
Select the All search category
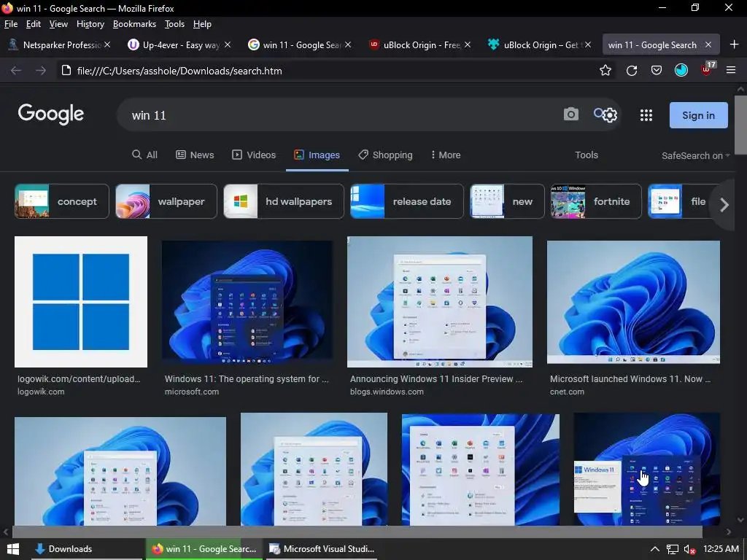click(144, 155)
